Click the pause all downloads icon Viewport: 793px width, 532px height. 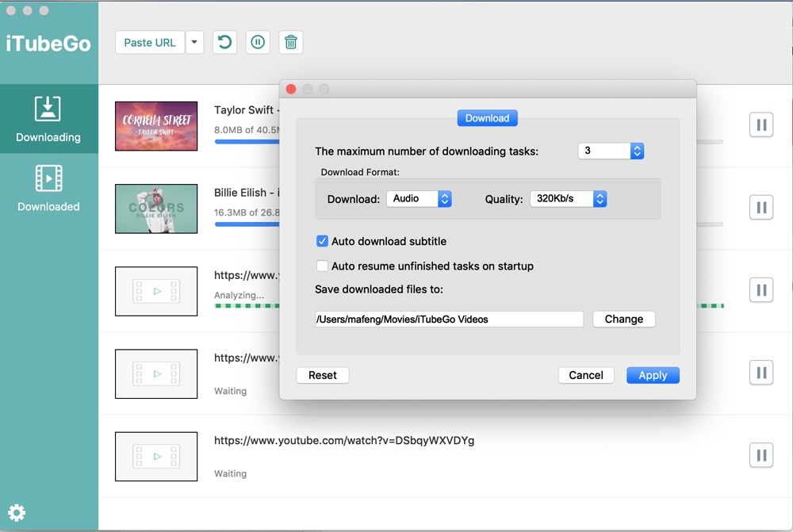pos(258,43)
